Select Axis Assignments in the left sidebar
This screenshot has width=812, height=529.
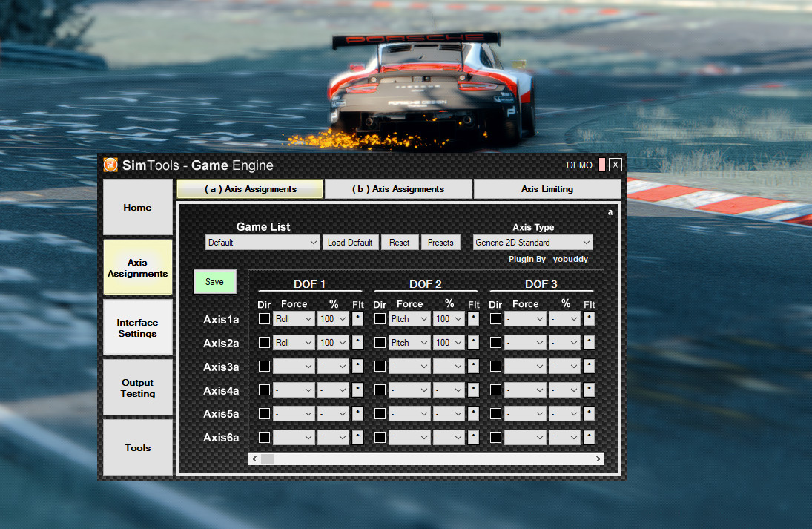138,267
